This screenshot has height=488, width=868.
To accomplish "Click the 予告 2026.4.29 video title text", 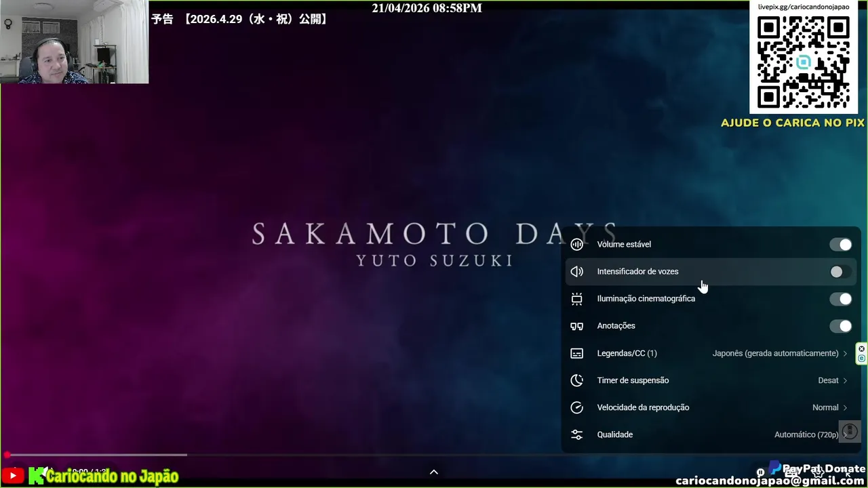I will [x=241, y=19].
